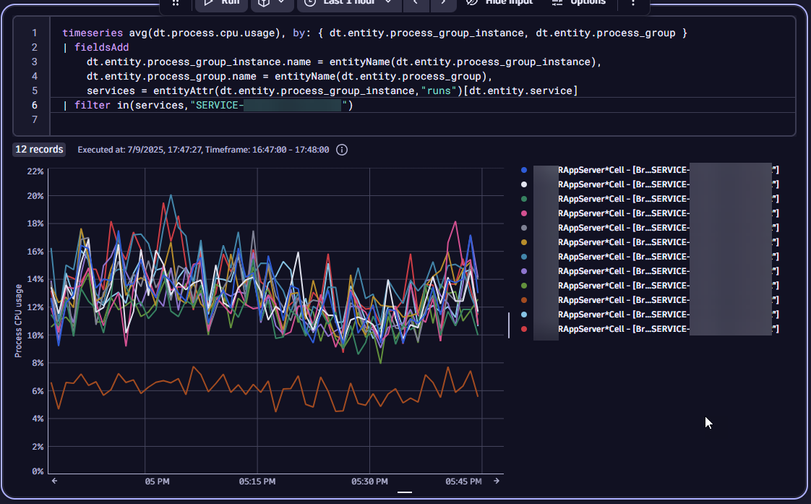Image resolution: width=811 pixels, height=504 pixels.
Task: Open the three-dot more actions menu
Action: (x=633, y=3)
